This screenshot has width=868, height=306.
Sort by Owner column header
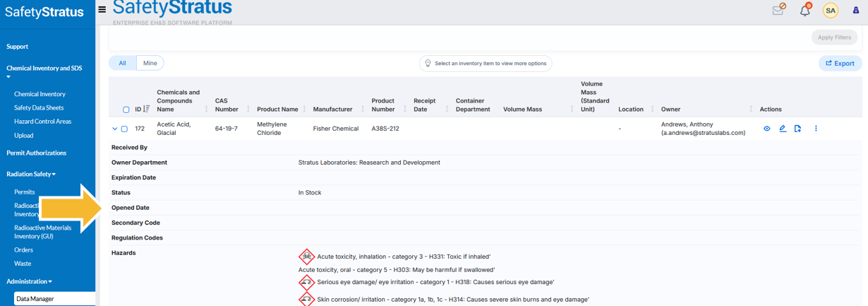coord(670,109)
